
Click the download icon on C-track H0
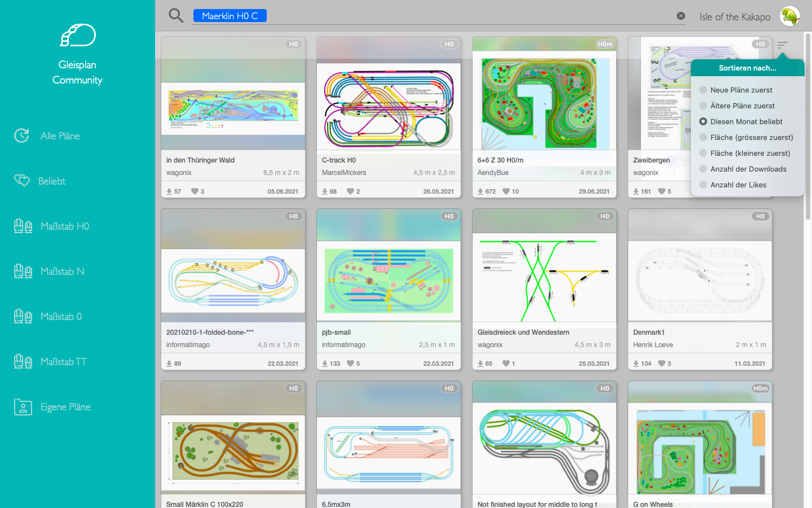pos(325,191)
